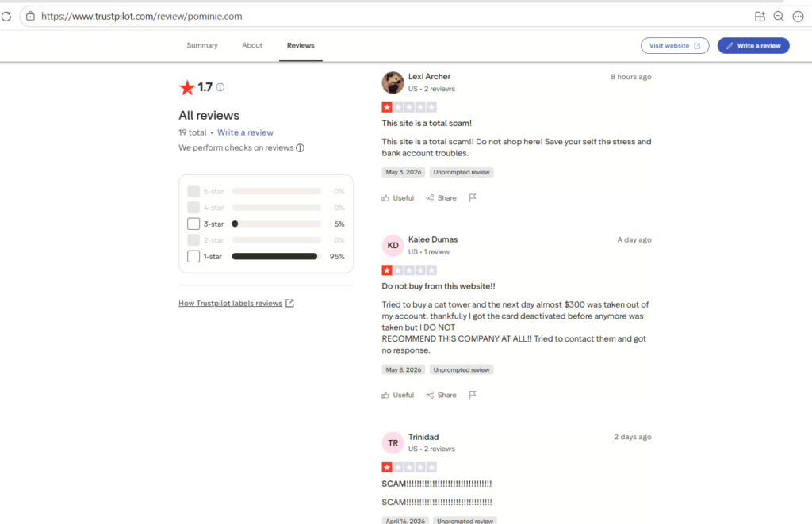The image size is (812, 524).
Task: Tick the 3-star filter checkbox
Action: (x=193, y=224)
